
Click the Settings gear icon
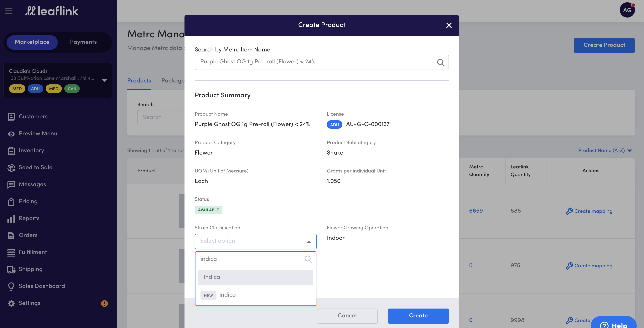pos(11,304)
